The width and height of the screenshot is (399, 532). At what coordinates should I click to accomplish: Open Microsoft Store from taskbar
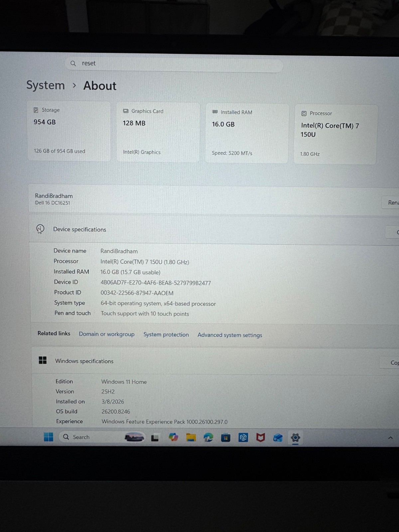pos(226,438)
